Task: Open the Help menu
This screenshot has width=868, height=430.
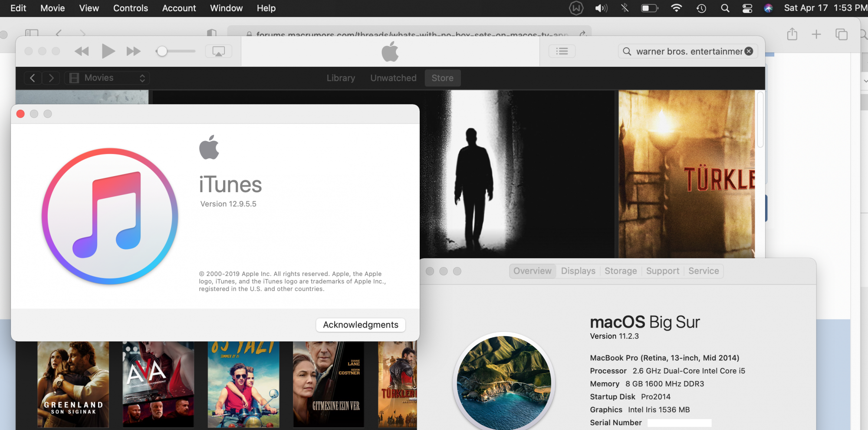Action: pos(266,8)
